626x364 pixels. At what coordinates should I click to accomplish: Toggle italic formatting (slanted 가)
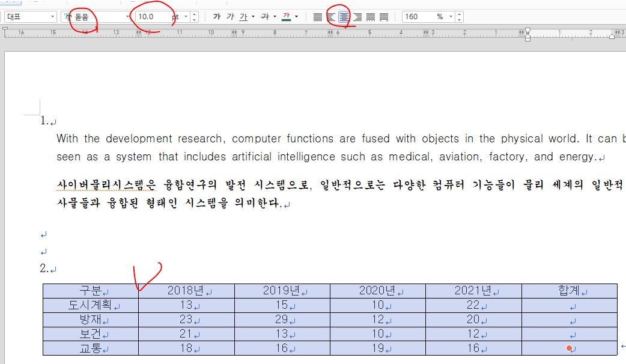point(230,17)
